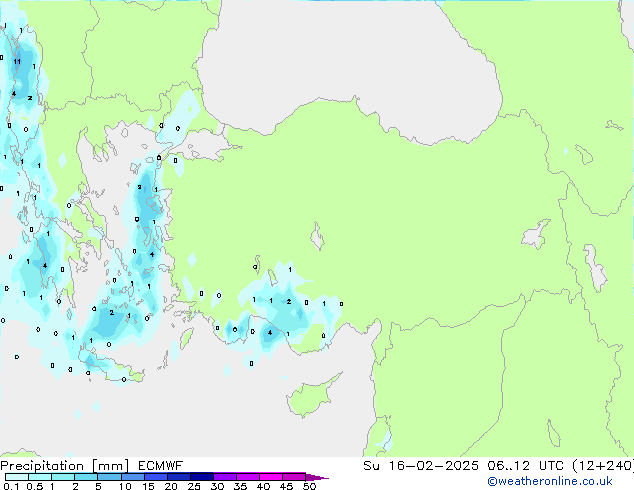
Task: Click the '0.1' legend scale label
Action: click(11, 486)
